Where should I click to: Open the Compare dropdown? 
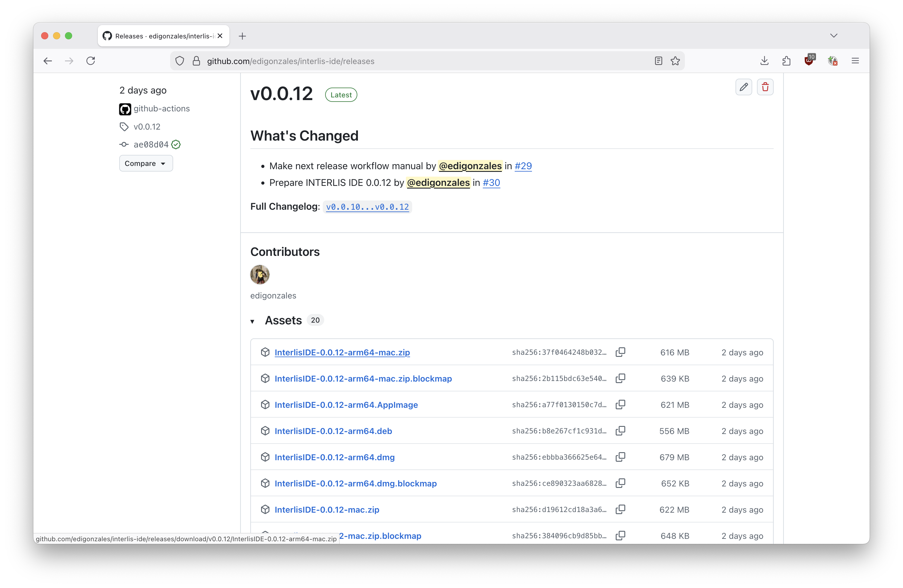pyautogui.click(x=146, y=164)
